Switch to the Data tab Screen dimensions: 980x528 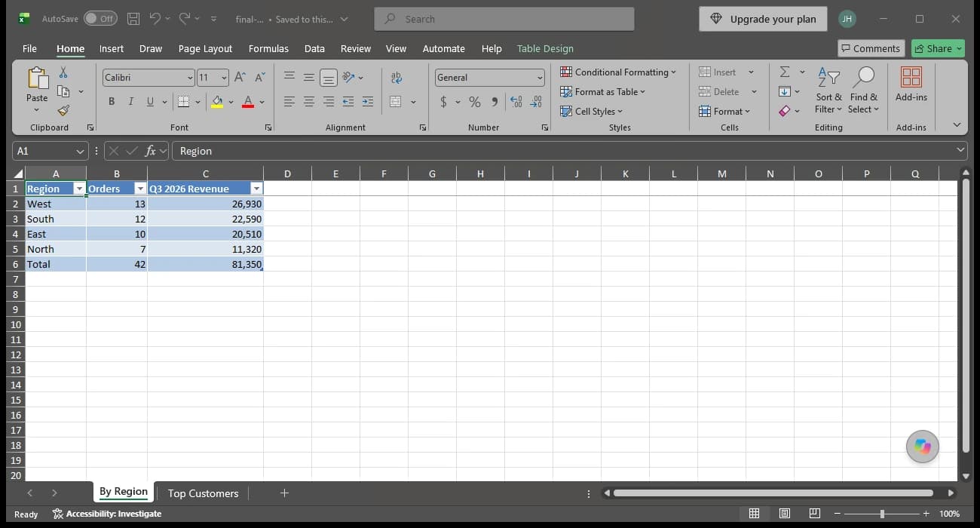314,48
